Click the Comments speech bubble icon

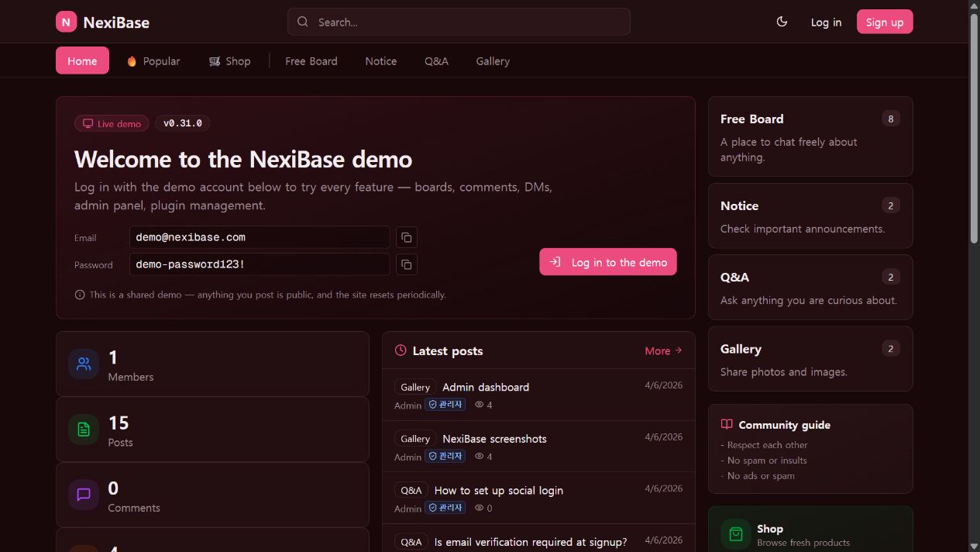coord(84,495)
